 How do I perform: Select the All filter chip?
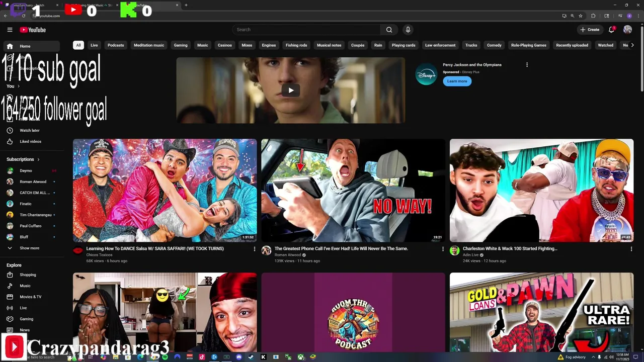[78, 45]
